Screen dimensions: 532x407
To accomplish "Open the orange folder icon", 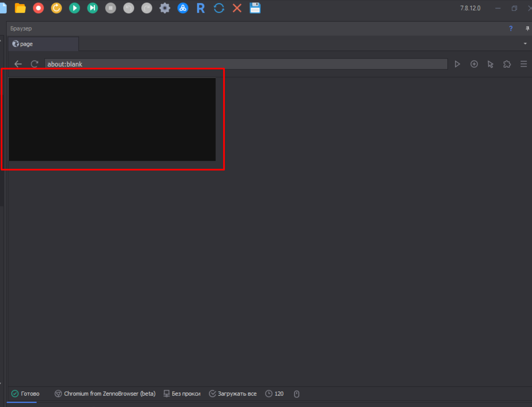I will click(x=20, y=8).
